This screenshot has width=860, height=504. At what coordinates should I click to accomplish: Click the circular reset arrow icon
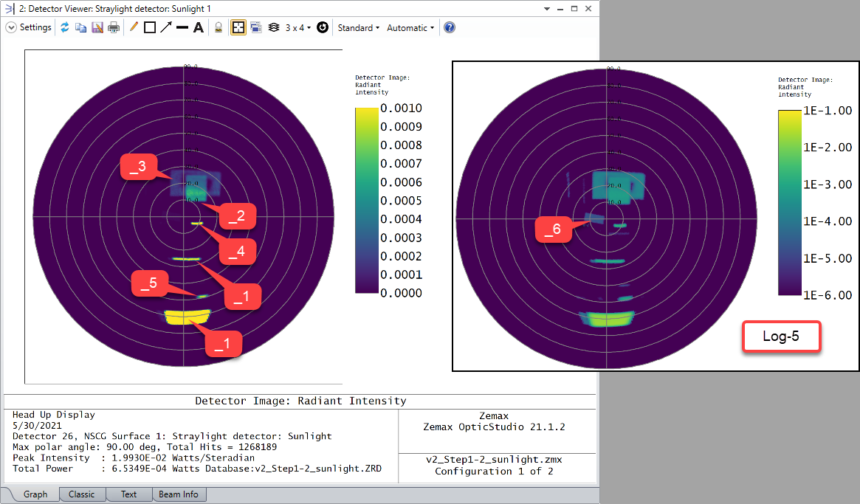tap(323, 27)
